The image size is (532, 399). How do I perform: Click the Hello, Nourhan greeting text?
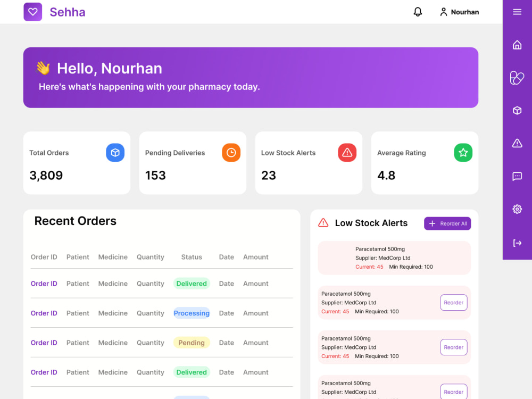click(109, 68)
